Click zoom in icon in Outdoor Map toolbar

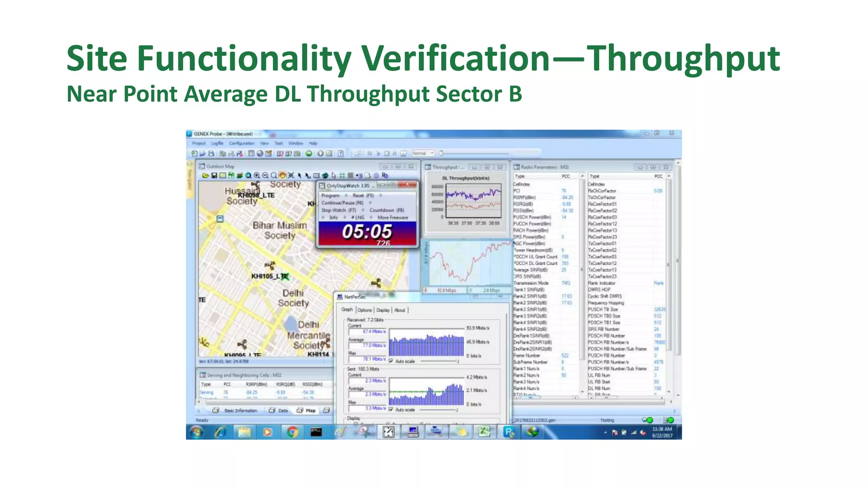[x=257, y=175]
